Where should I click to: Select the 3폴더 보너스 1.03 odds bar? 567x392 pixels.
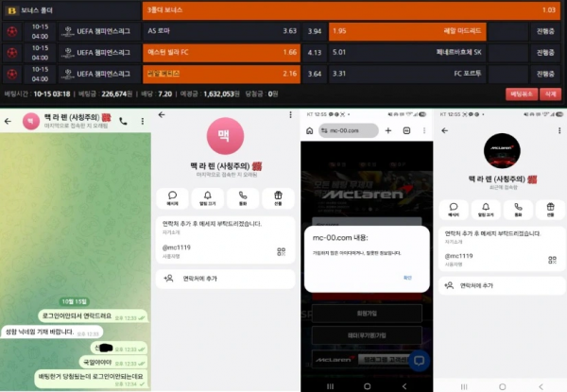352,10
